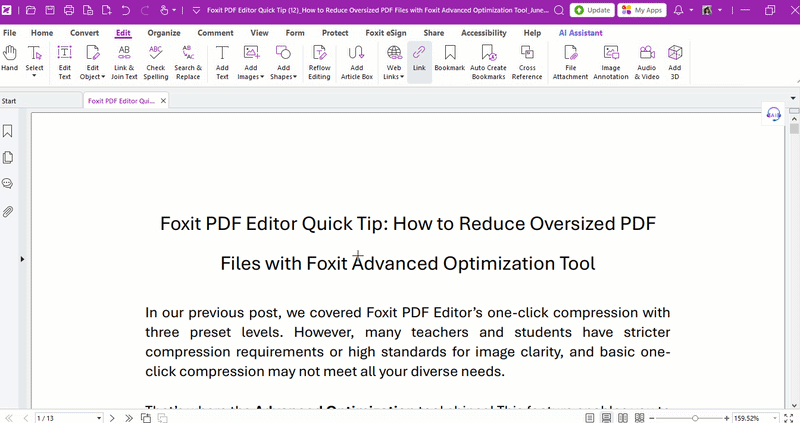Jump to last page arrow
The width and height of the screenshot is (800, 423).
coord(129,418)
